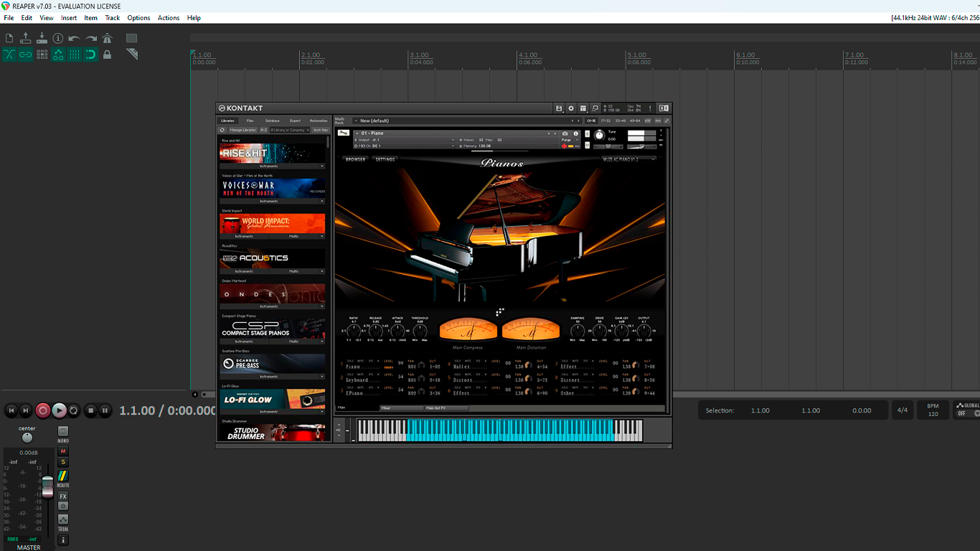
Task: Click the dotted selection rectangle toolbar icon
Action: [x=132, y=38]
